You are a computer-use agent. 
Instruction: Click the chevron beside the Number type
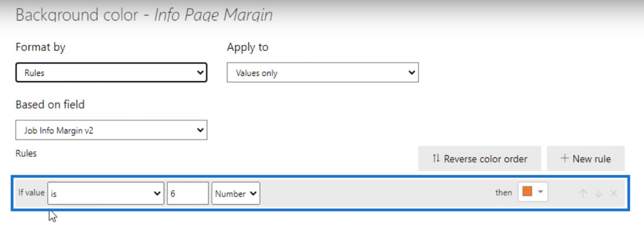click(253, 193)
